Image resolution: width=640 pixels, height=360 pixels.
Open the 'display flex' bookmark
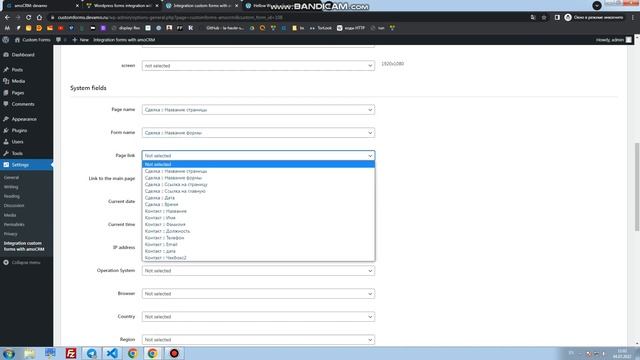point(126,28)
